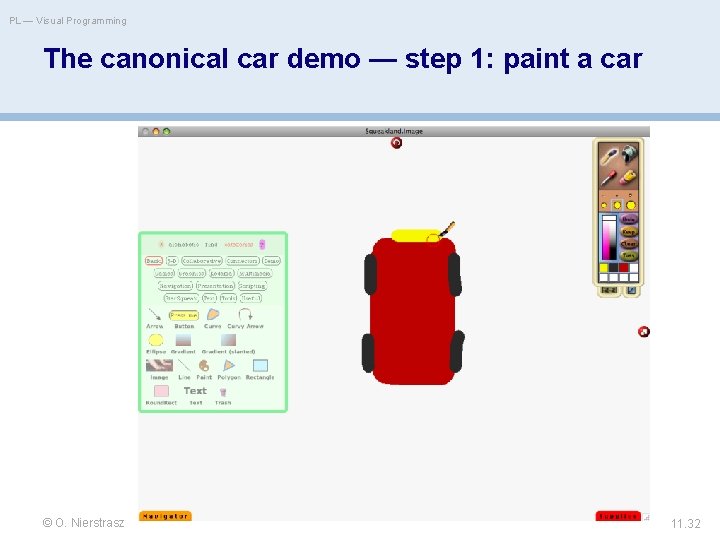Viewport: 720px width, 540px height.
Task: Click the red round handle at top center
Action: point(396,143)
